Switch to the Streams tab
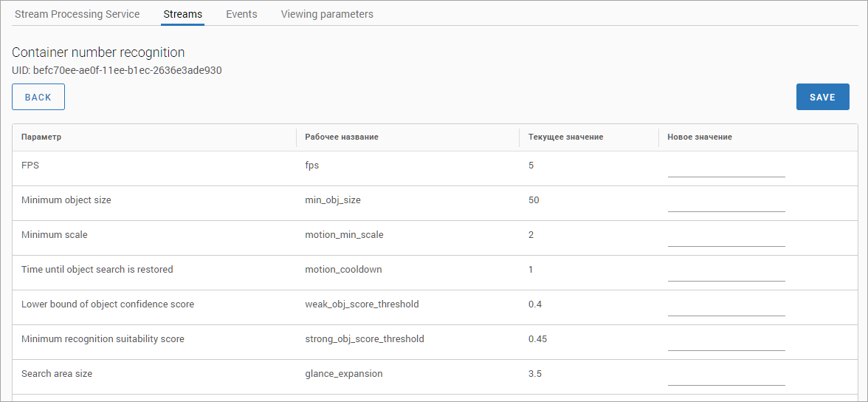This screenshot has height=402, width=868. pyautogui.click(x=182, y=14)
